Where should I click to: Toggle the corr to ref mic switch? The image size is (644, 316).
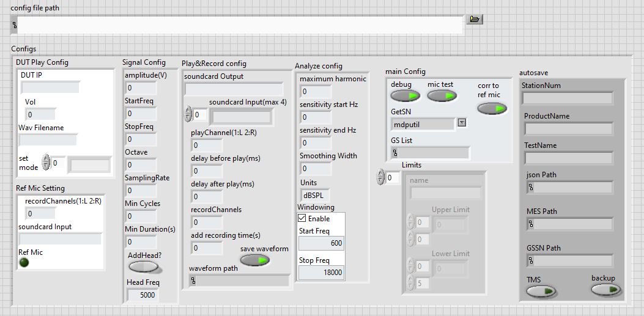point(492,108)
